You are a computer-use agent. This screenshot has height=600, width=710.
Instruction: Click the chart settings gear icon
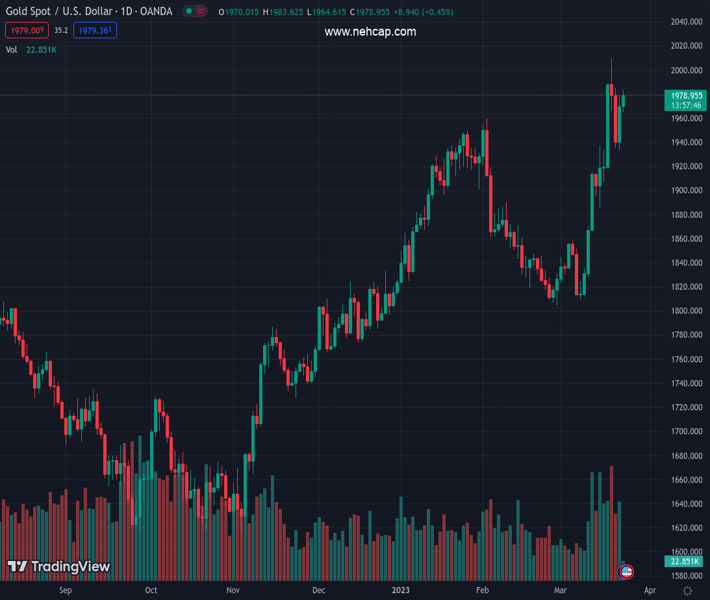(x=688, y=591)
